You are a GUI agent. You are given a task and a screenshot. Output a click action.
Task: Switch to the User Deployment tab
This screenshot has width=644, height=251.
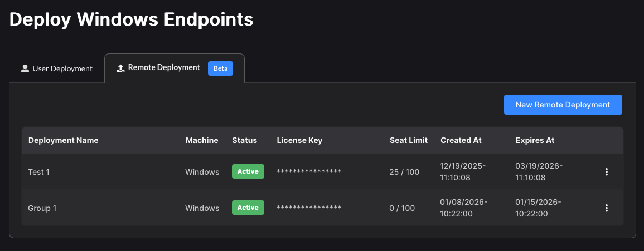(x=57, y=68)
